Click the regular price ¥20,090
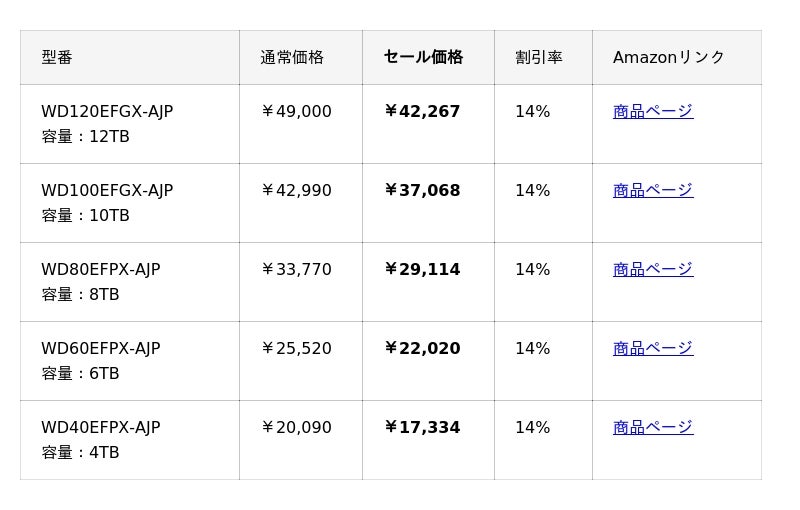Viewport: 800px width, 510px height. pyautogui.click(x=296, y=427)
